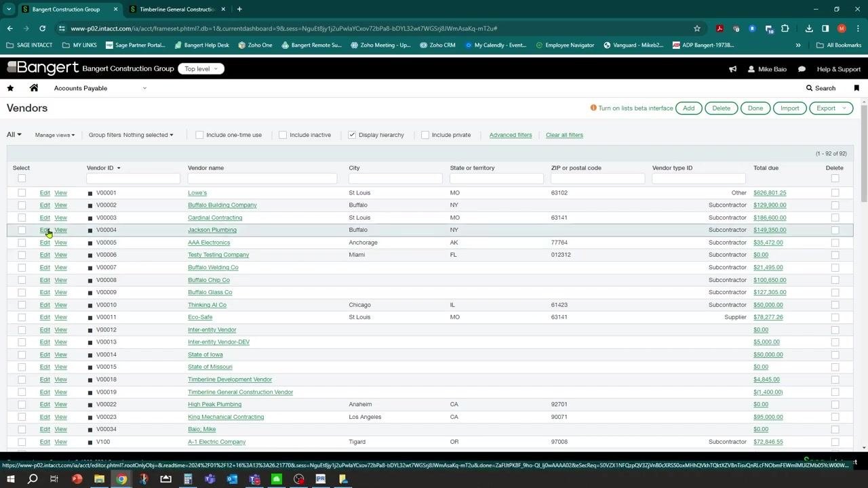The width and height of the screenshot is (868, 488).
Task: Click the Import button
Action: [x=789, y=108]
